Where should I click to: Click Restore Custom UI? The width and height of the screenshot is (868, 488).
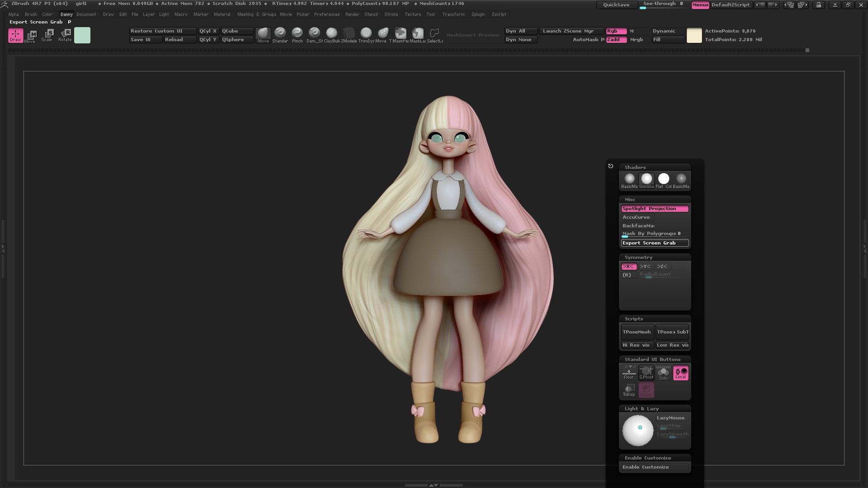click(163, 31)
